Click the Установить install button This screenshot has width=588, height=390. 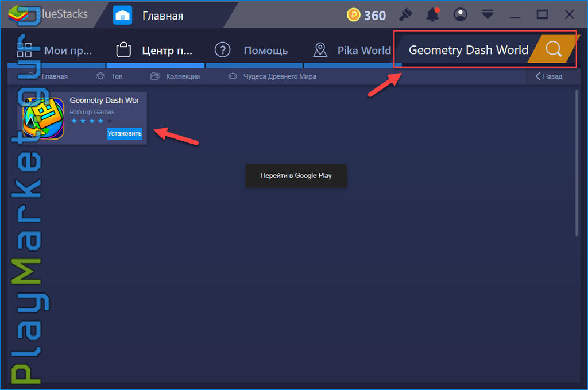click(125, 133)
